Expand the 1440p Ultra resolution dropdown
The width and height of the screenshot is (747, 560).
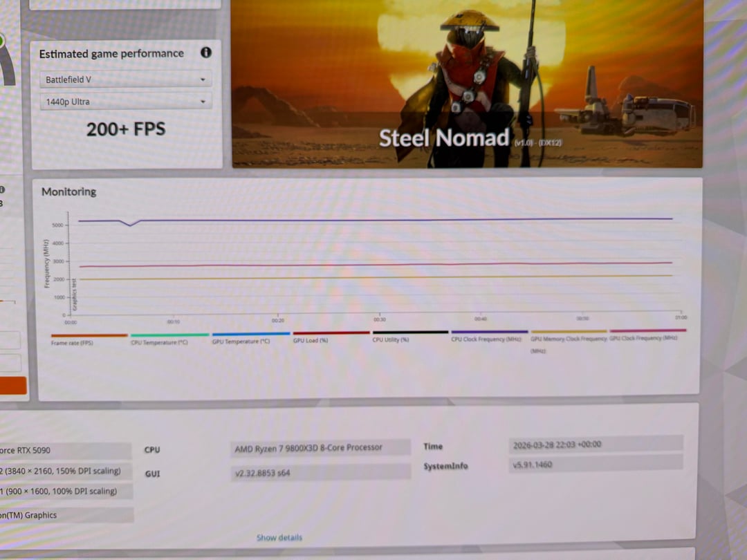pyautogui.click(x=125, y=102)
